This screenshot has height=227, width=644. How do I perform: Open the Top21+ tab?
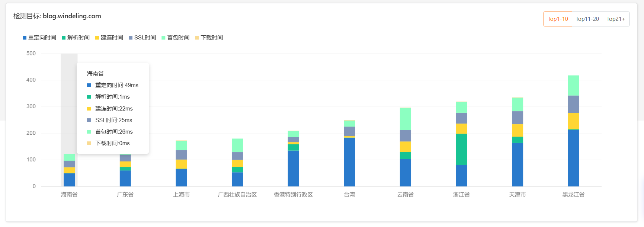click(x=616, y=19)
